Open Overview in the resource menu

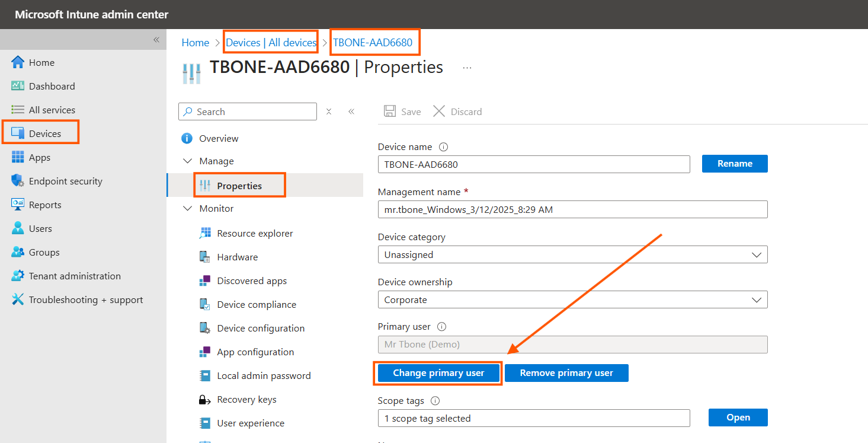pos(219,138)
